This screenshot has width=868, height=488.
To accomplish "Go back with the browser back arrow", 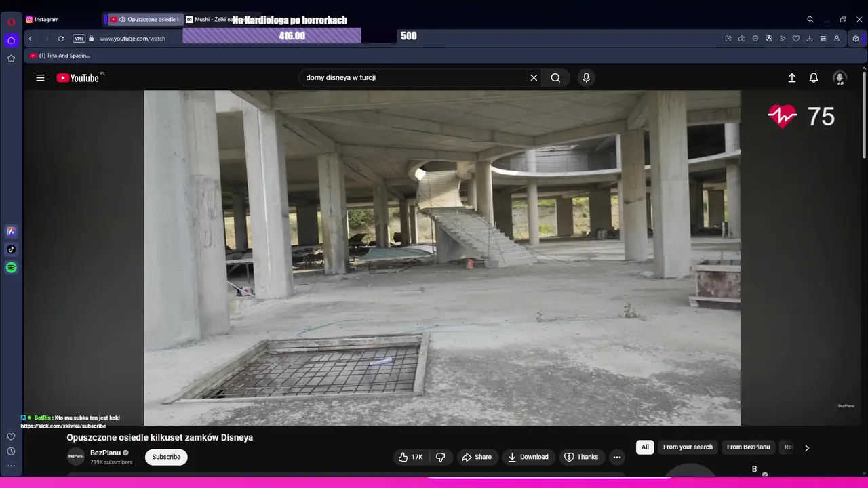I will tap(30, 39).
